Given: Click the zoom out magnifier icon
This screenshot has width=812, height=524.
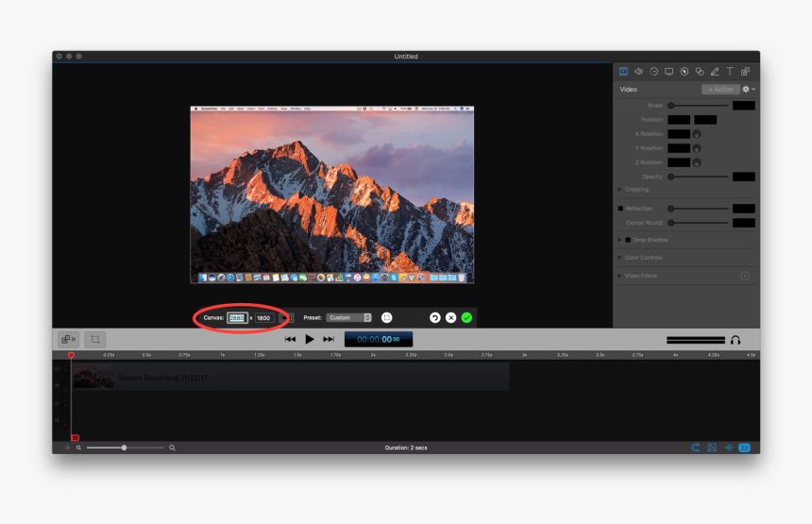Looking at the screenshot, I should [78, 448].
